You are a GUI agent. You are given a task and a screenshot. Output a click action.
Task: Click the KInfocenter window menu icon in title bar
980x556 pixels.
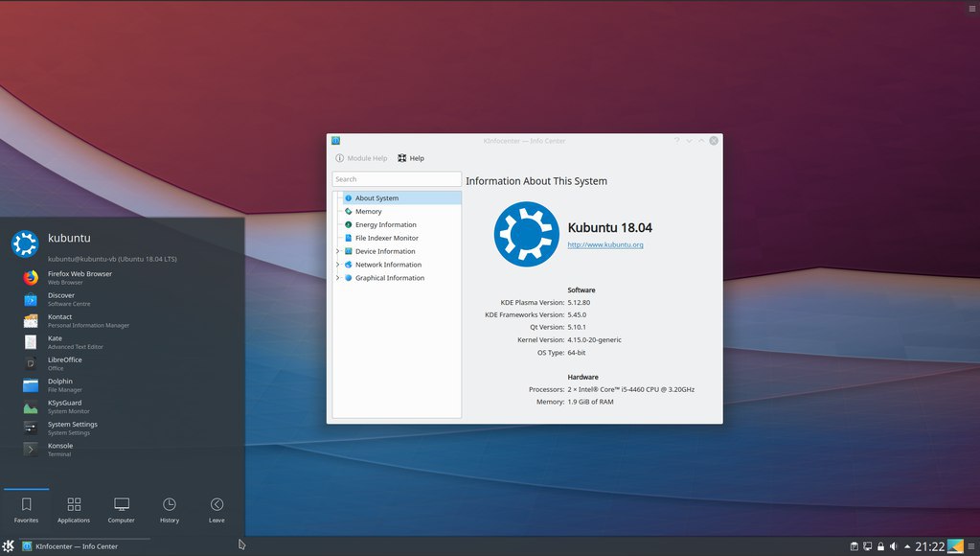click(x=335, y=141)
